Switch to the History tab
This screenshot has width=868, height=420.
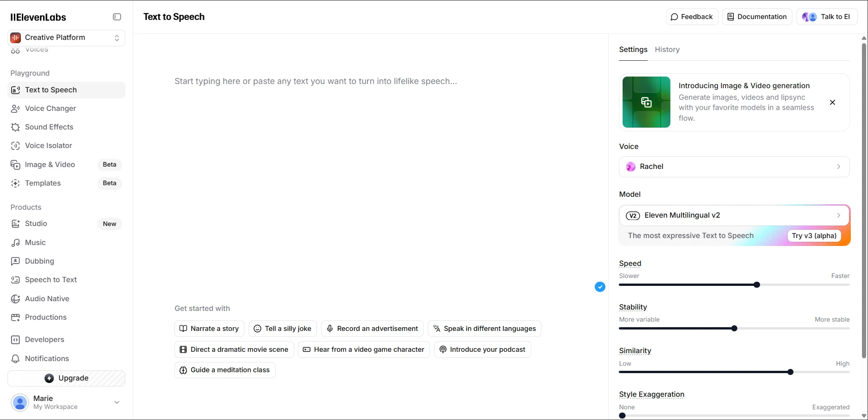667,50
